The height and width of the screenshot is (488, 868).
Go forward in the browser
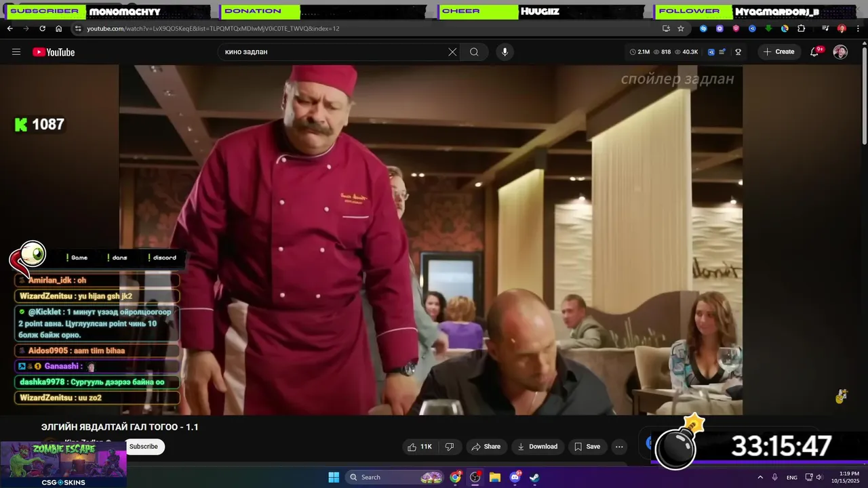pos(26,28)
